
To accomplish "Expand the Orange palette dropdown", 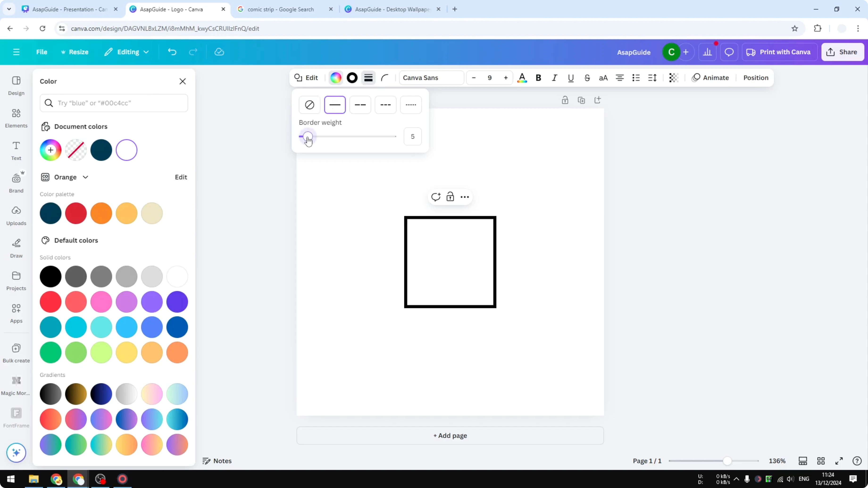I will [85, 177].
